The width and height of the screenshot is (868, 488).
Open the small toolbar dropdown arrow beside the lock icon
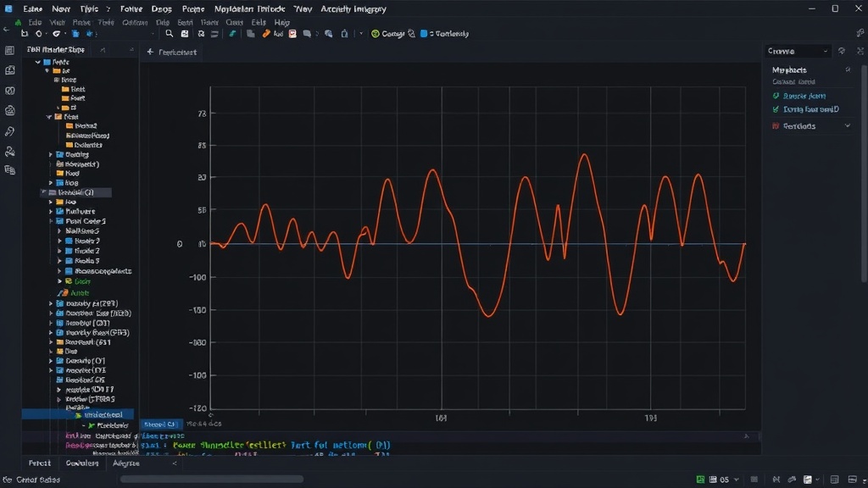pyautogui.click(x=361, y=34)
